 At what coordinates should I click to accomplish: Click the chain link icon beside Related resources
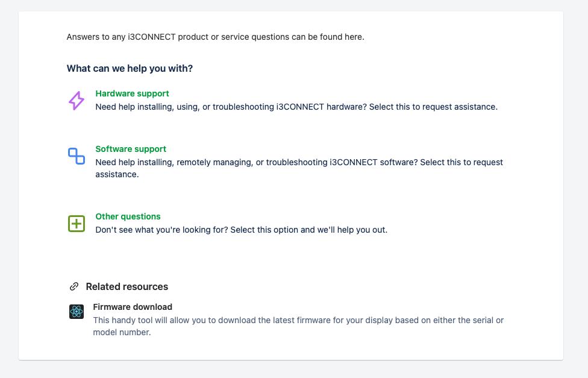(74, 286)
